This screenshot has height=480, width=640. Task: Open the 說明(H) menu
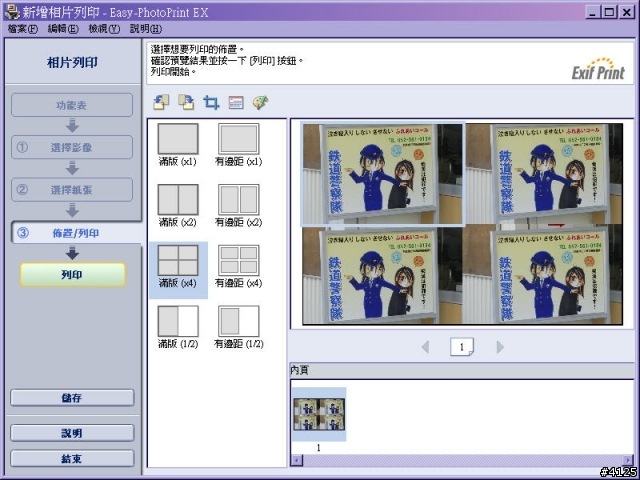pyautogui.click(x=146, y=29)
